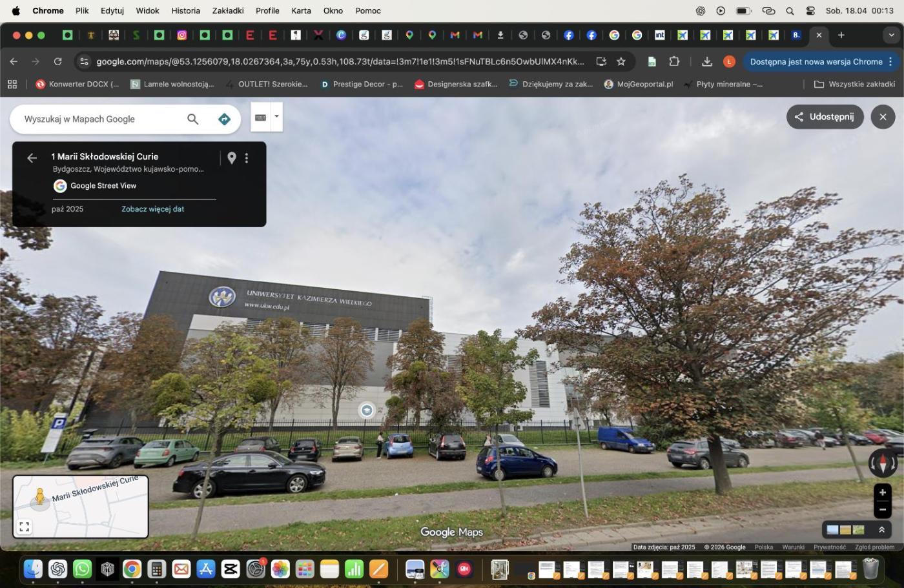Open the Historia menu
The height and width of the screenshot is (588, 904).
click(x=185, y=10)
